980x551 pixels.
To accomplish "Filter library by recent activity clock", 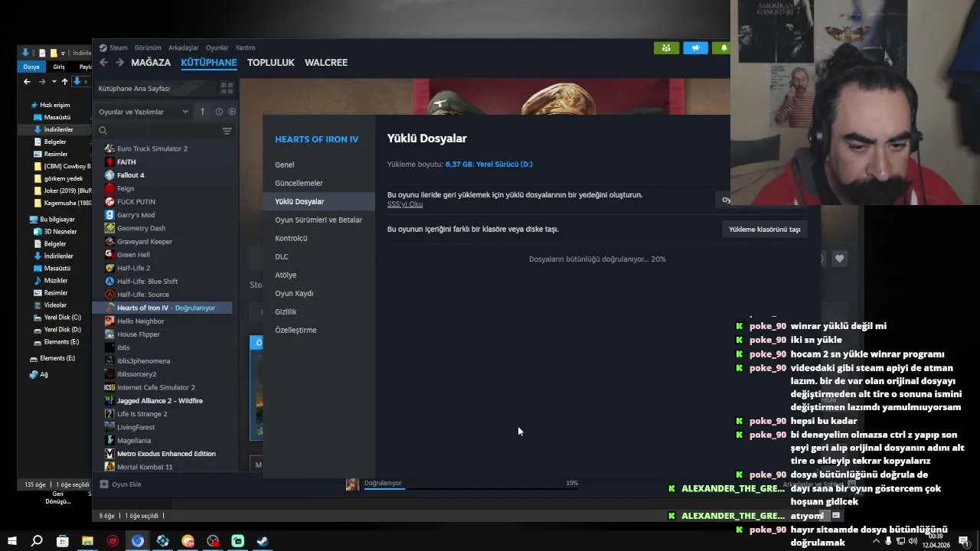I will 219,112.
